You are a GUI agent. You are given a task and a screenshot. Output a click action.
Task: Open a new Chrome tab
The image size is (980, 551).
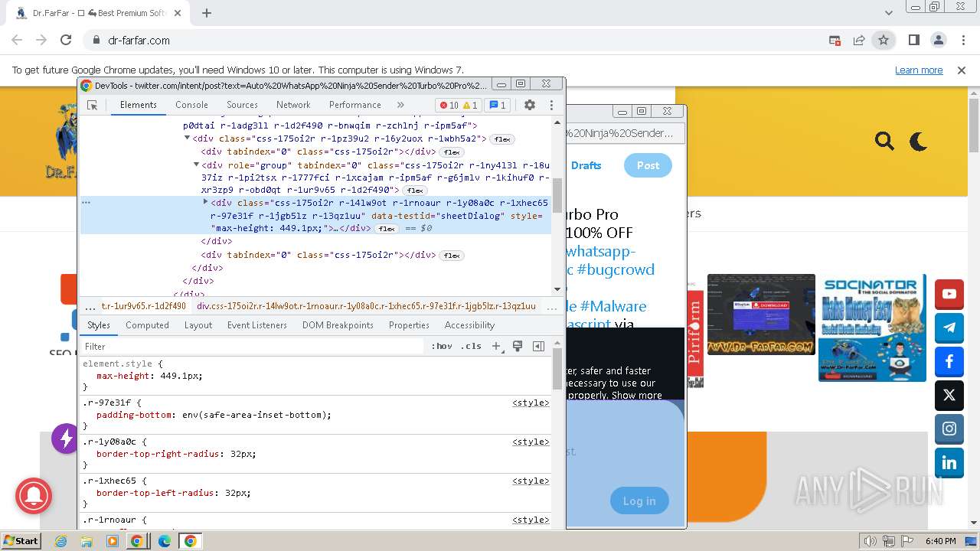click(207, 13)
